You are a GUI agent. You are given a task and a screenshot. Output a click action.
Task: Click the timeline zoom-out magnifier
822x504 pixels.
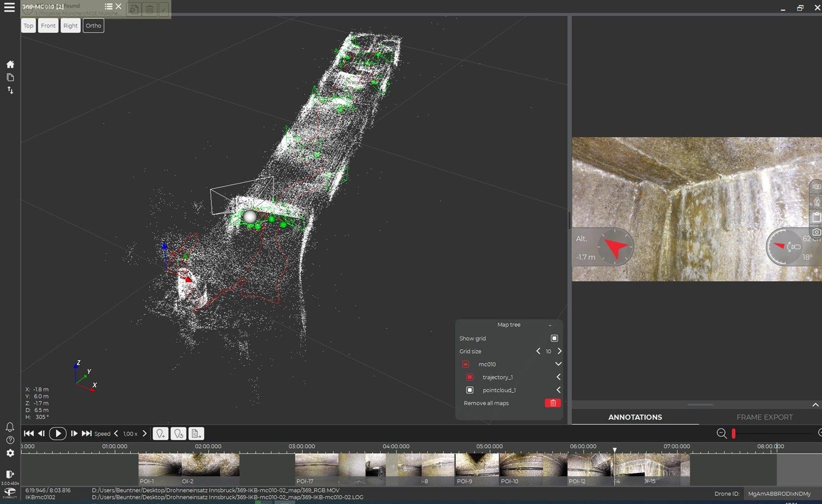[x=721, y=433]
